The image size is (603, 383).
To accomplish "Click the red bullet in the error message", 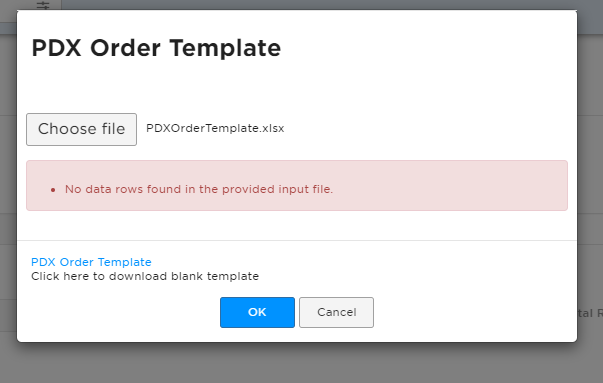I will pos(53,190).
